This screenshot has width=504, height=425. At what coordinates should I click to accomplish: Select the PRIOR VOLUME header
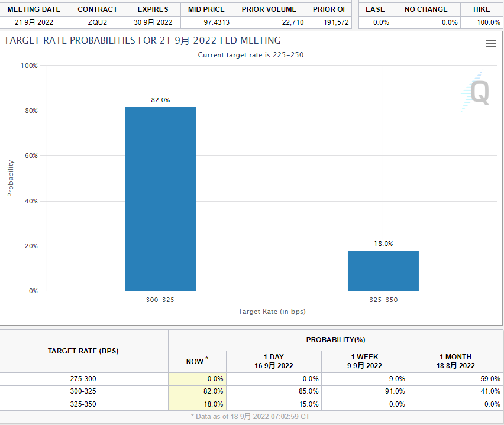pos(269,9)
